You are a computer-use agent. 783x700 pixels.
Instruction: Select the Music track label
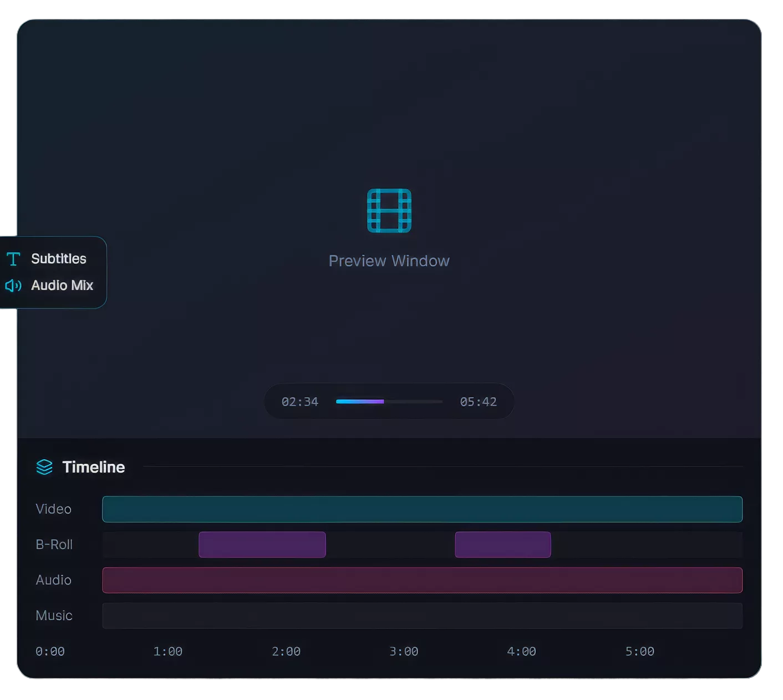click(x=54, y=616)
